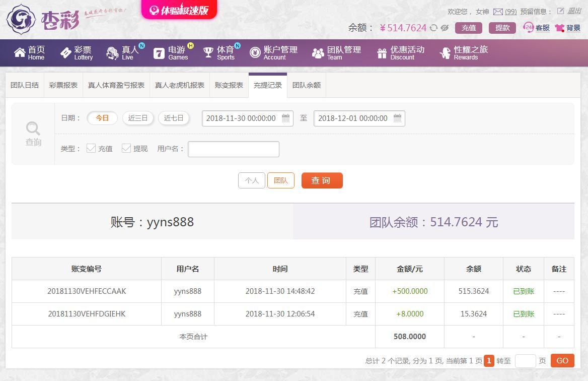The width and height of the screenshot is (588, 381).
Task: Open 优惠活动 Discount menu
Action: pos(401,53)
